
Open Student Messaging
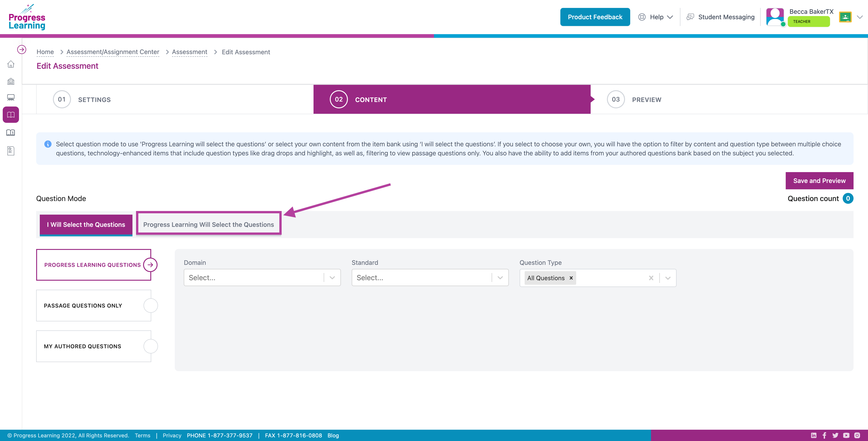click(x=720, y=17)
